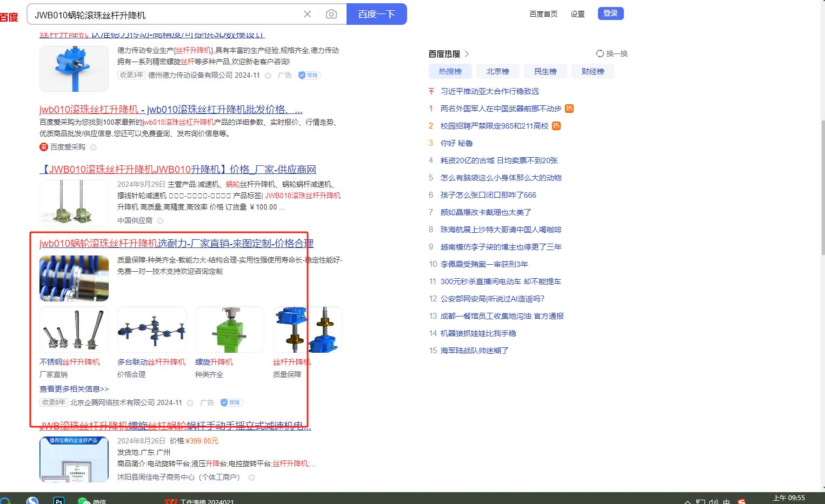This screenshot has width=825, height=504.
Task: Expand the dropdown beside 沭阳县周佳电子商务中心
Action: [x=251, y=478]
